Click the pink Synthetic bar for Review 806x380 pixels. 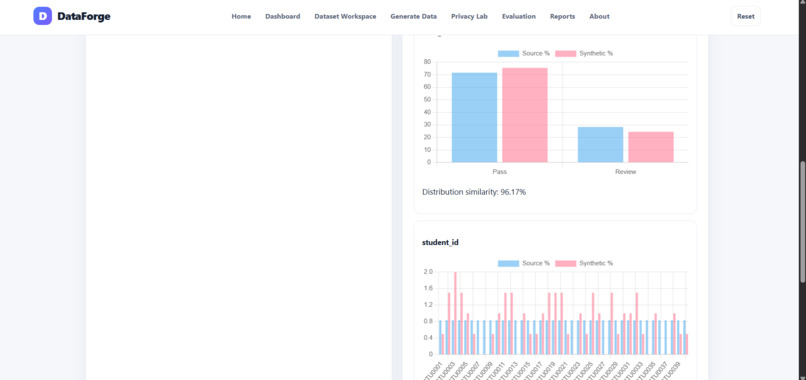651,147
